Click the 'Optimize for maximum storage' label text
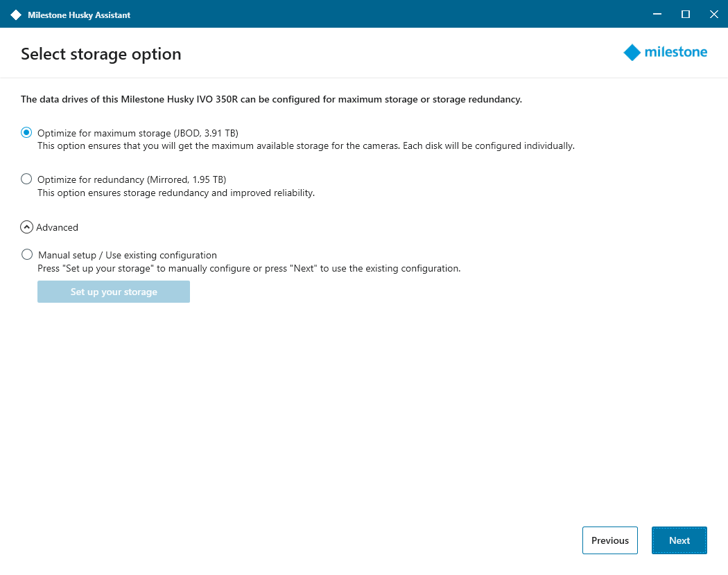Screen dimensions: 728x575 138,133
